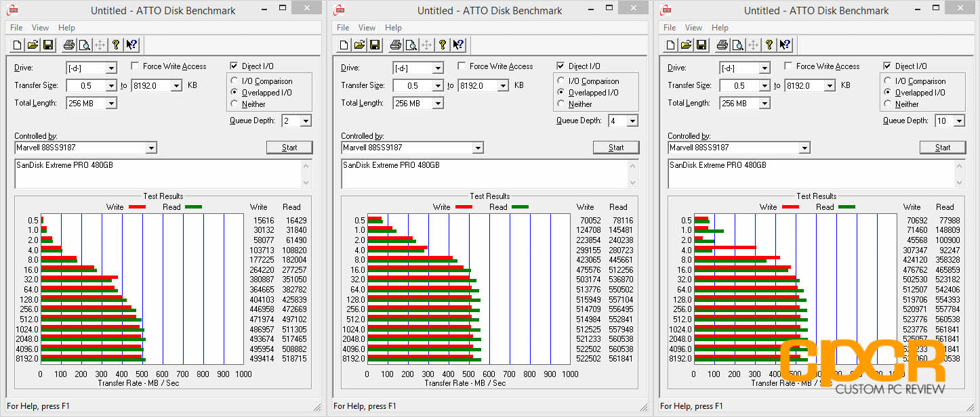The image size is (980, 417).
Task: Open the View menu in the queue depth 10 window
Action: pyautogui.click(x=693, y=28)
